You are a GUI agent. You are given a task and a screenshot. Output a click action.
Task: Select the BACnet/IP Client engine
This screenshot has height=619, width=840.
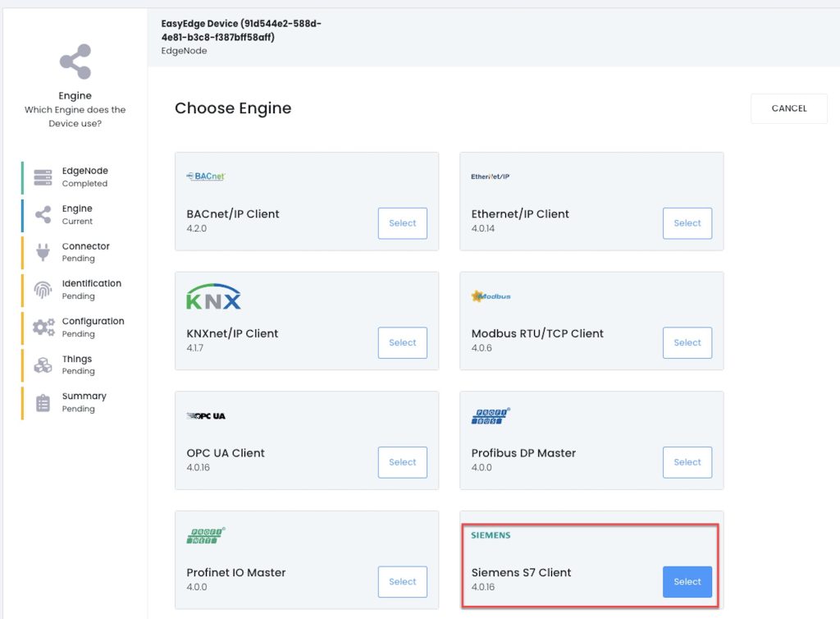coord(402,223)
